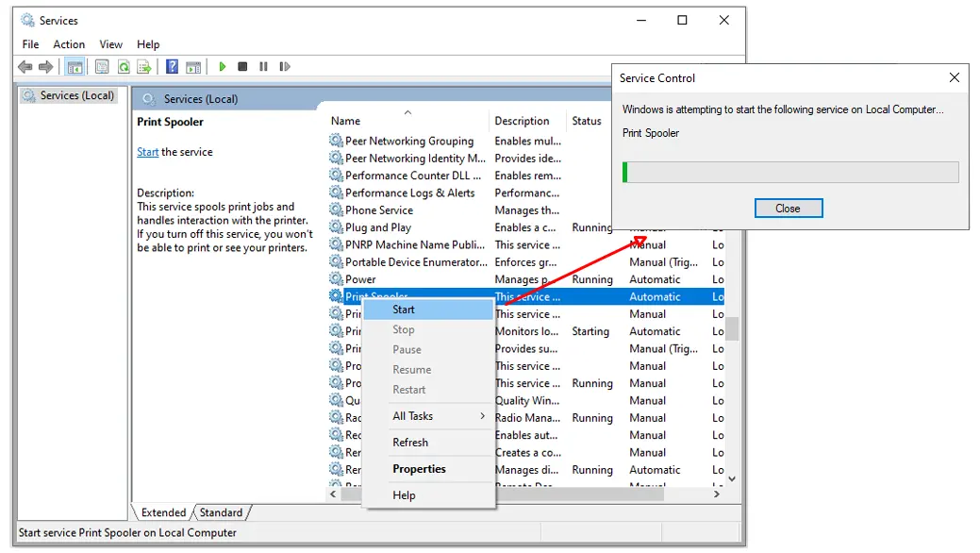Click the Stop Service toolbar icon
The image size is (980, 553).
242,67
